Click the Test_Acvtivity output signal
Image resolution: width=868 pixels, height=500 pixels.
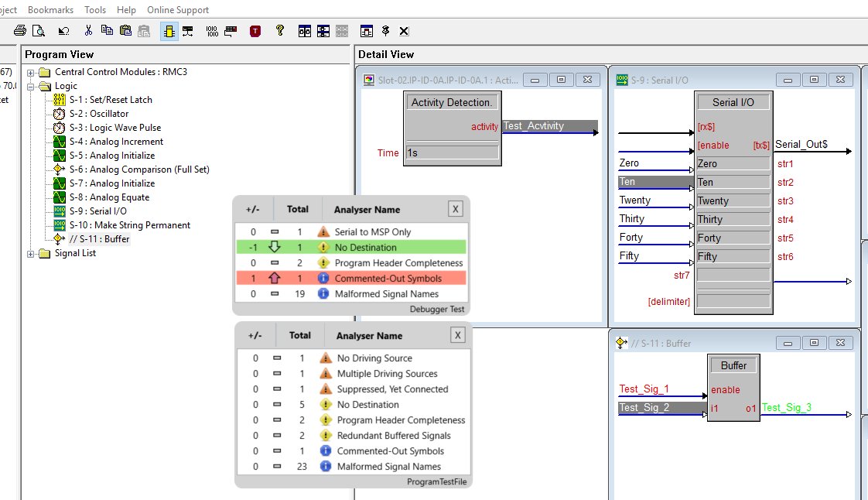click(x=550, y=126)
